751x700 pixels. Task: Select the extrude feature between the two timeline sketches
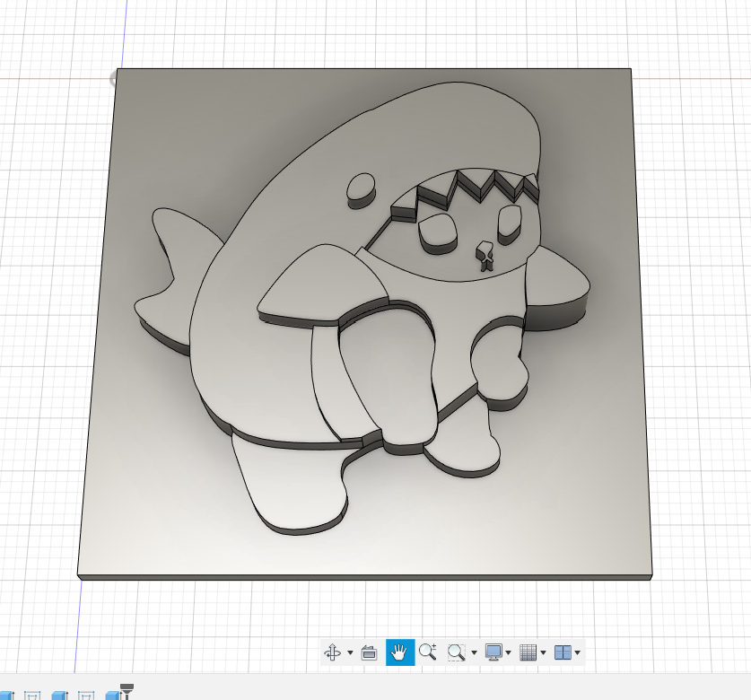tap(59, 696)
